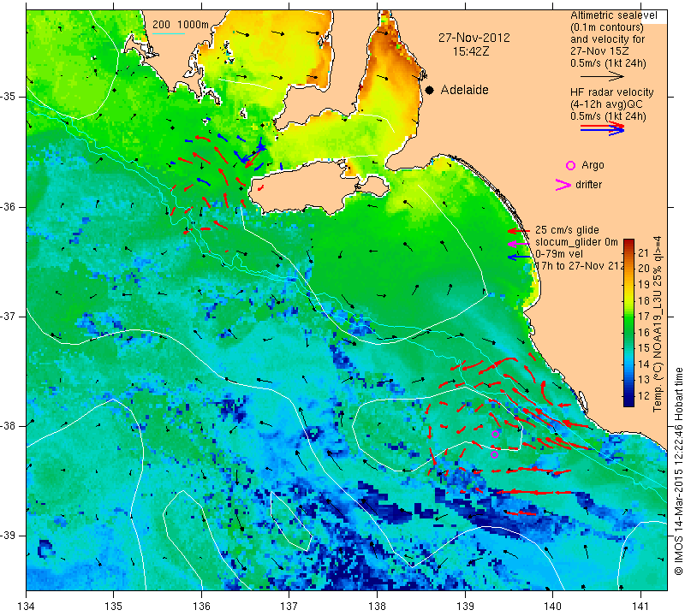Click the 'slocum_glider 0m' legend text
The height and width of the screenshot is (616, 685).
576,242
